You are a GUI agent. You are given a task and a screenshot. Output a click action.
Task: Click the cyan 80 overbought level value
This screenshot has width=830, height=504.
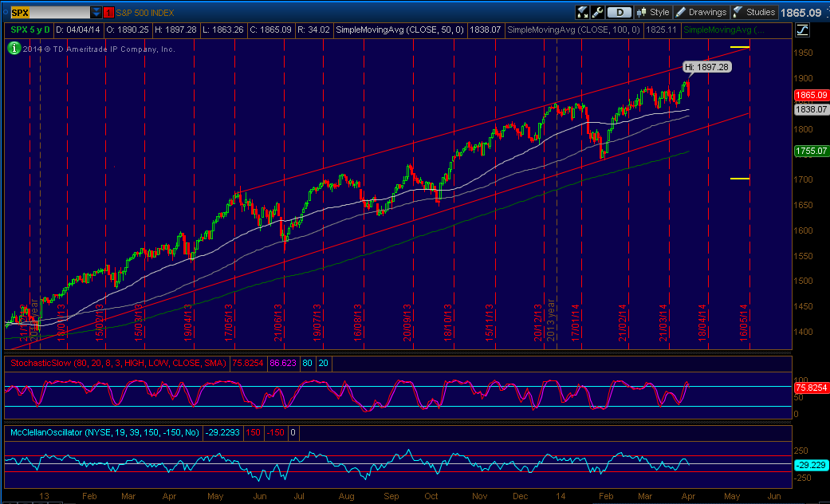click(x=306, y=363)
